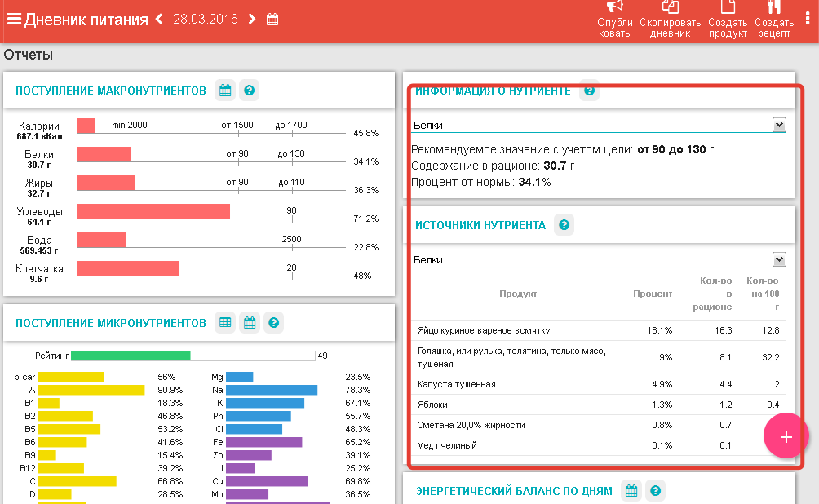Viewport: 819px width, 504px height.
Task: Open calendar for macronutrients intake report
Action: [x=225, y=91]
